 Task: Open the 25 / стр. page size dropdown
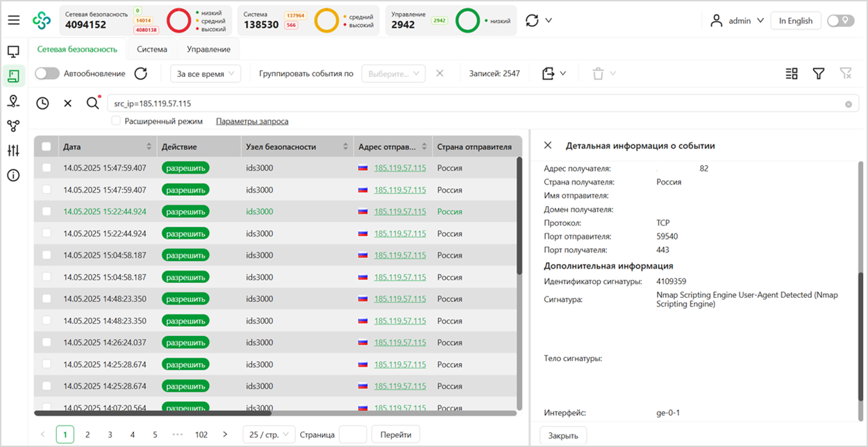pyautogui.click(x=269, y=434)
